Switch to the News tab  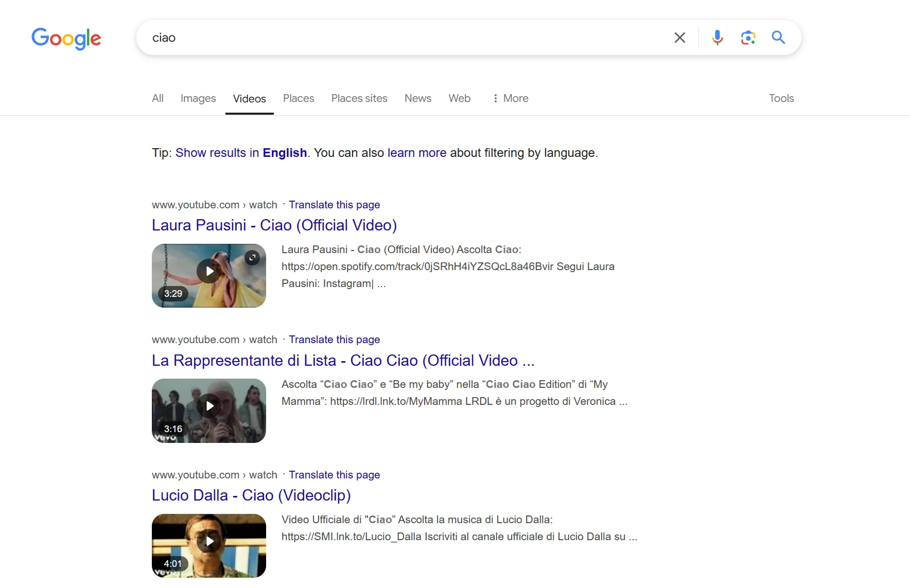pyautogui.click(x=417, y=98)
